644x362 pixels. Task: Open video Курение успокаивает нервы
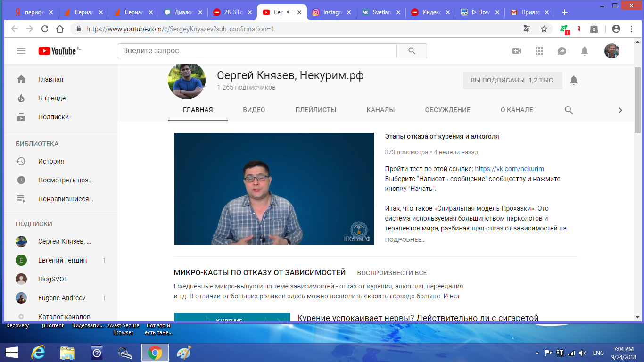click(x=418, y=318)
